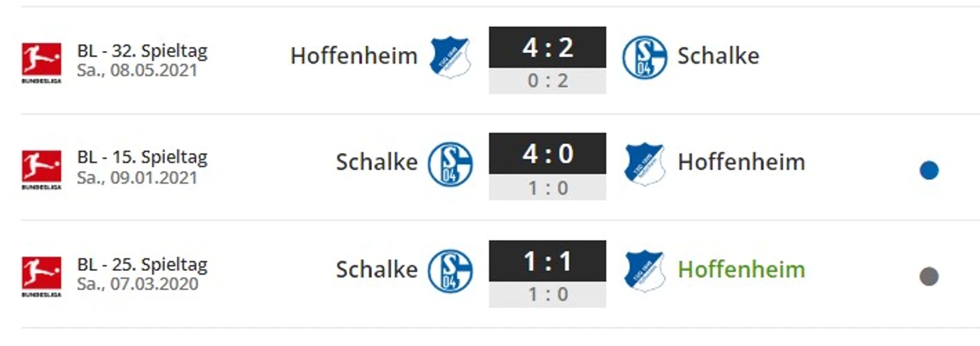980x346 pixels.
Task: Open the 4:2 match result
Action: (547, 48)
